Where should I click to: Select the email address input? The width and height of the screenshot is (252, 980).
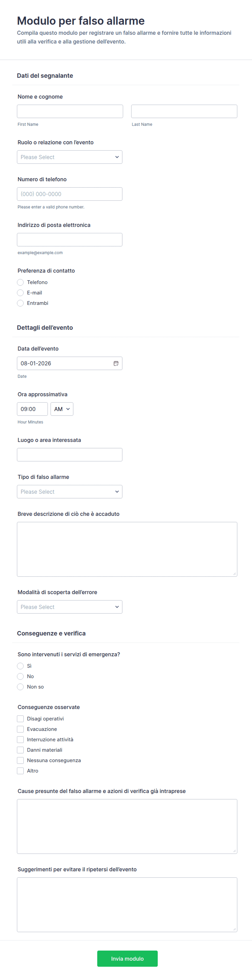(70, 240)
